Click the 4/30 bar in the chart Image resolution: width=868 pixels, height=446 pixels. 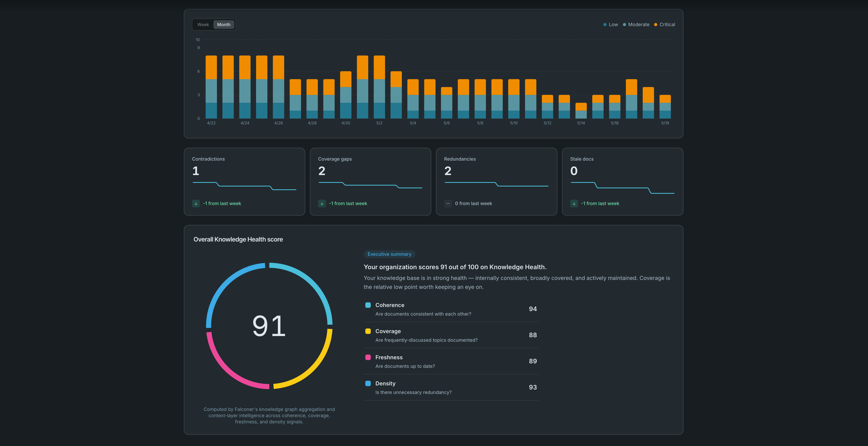click(x=346, y=95)
